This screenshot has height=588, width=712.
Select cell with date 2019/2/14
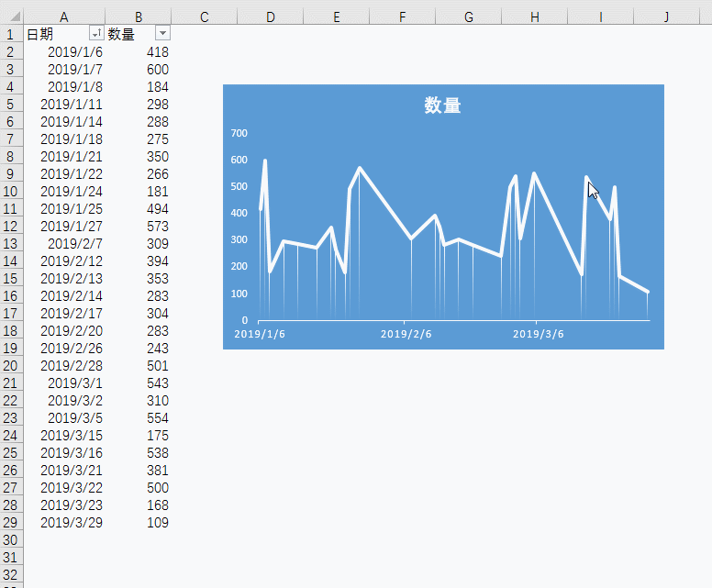point(64,295)
